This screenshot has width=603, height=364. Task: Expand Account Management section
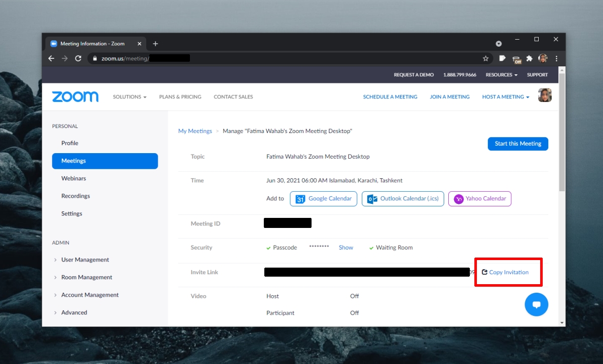coord(90,295)
